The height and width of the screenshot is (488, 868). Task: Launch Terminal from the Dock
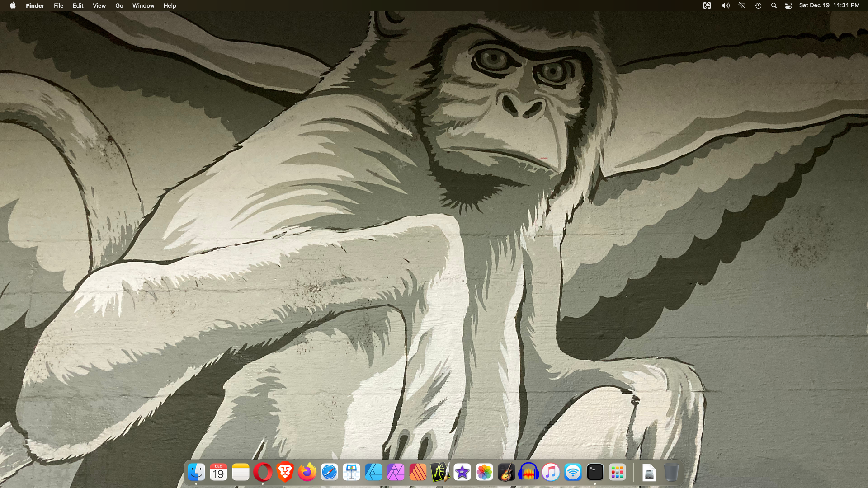[x=595, y=473]
